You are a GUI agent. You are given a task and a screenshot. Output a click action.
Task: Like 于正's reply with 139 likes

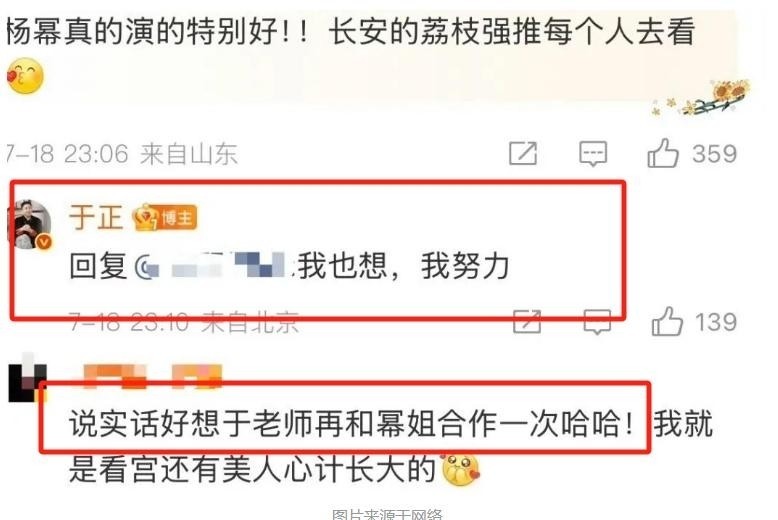[x=667, y=322]
